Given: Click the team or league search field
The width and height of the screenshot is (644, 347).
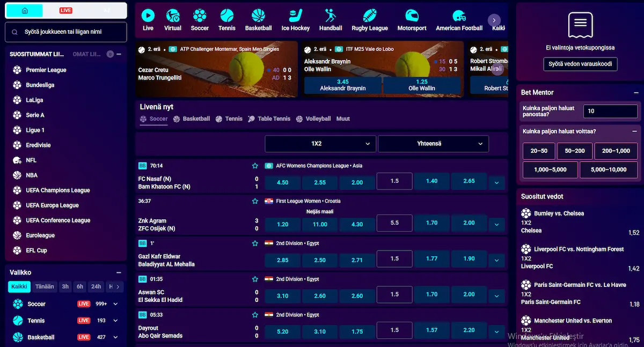Looking at the screenshot, I should (x=66, y=32).
